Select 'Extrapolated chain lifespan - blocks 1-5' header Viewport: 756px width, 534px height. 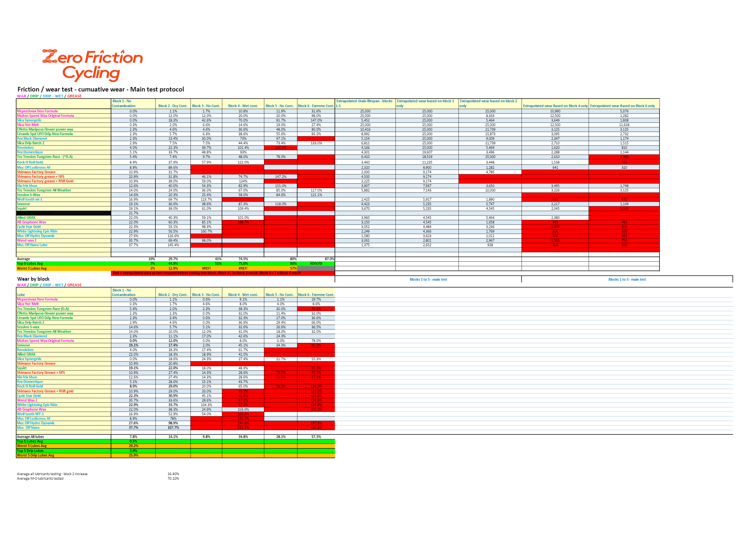click(365, 103)
